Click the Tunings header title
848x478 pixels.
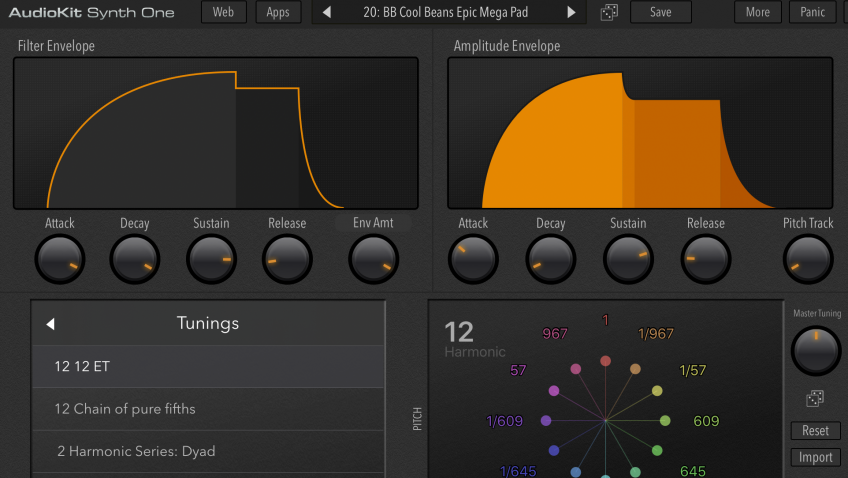208,323
